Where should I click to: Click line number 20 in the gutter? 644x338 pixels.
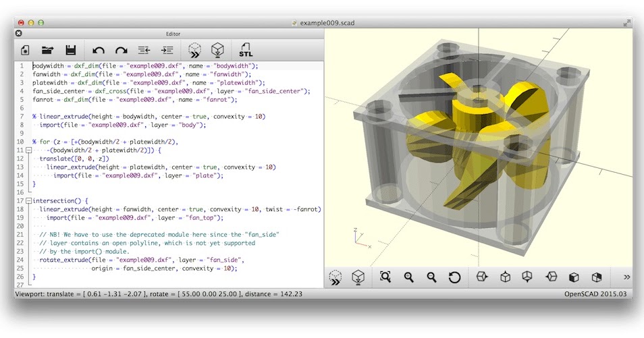tap(20, 226)
